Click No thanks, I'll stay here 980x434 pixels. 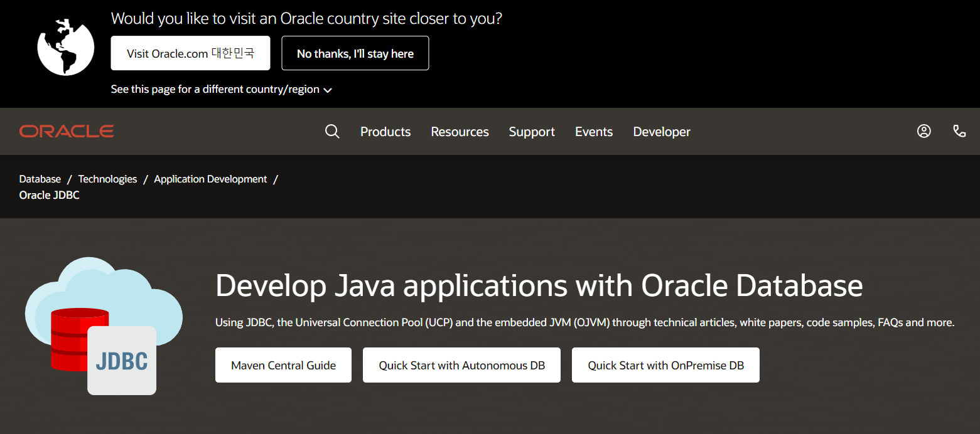tap(355, 53)
